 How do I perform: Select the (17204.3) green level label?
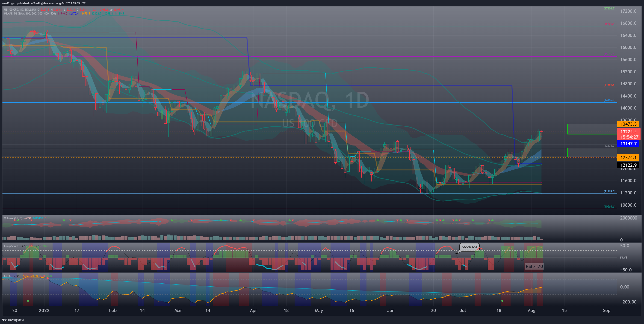click(x=609, y=9)
